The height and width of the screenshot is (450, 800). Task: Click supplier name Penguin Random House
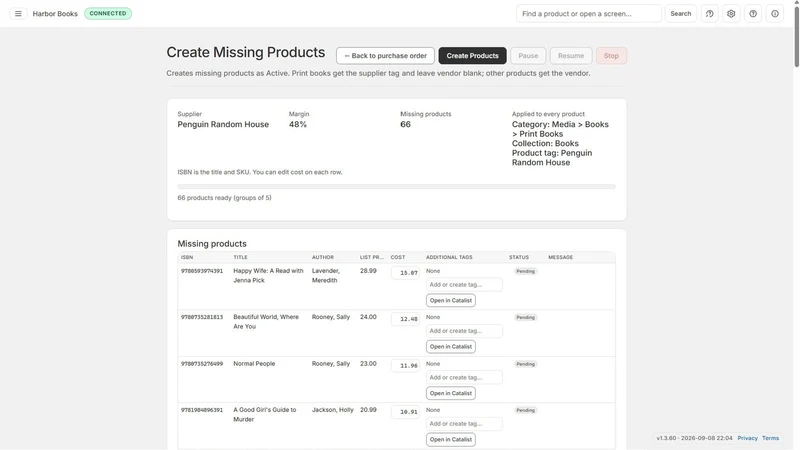pos(223,124)
